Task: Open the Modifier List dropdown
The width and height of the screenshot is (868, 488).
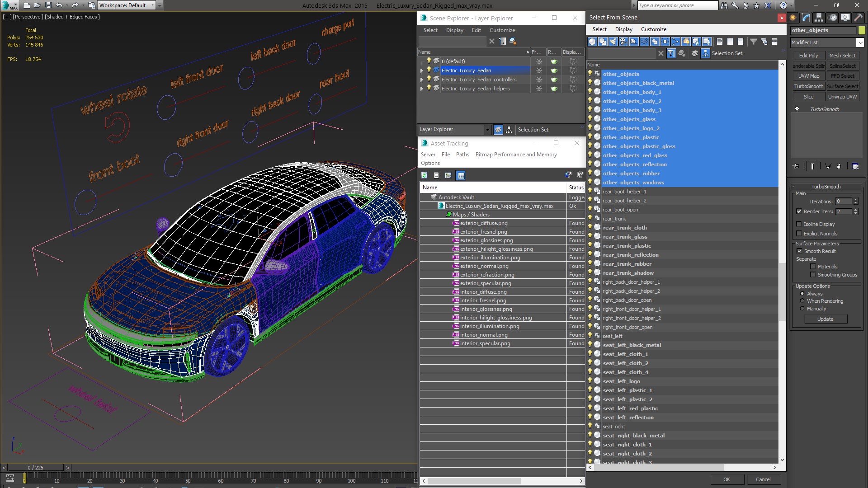Action: 860,42
